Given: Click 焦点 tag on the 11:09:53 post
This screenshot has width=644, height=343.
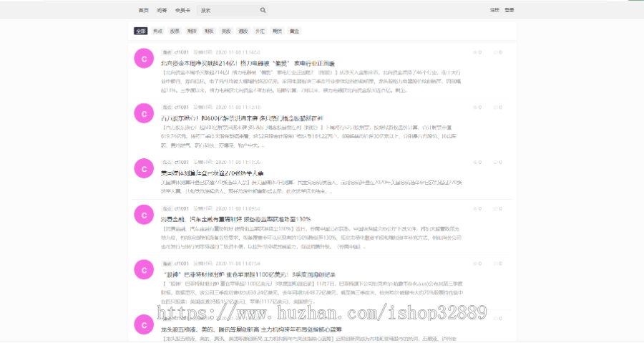Looking at the screenshot, I should 167,208.
